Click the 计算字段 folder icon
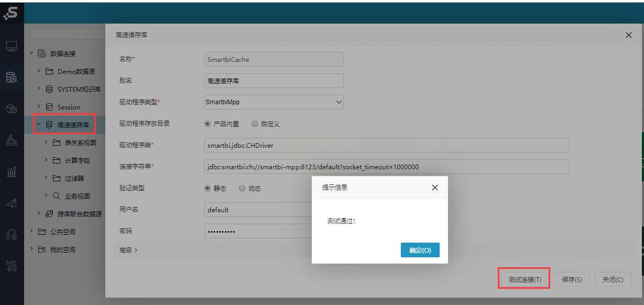The height and width of the screenshot is (305, 644). point(57,160)
